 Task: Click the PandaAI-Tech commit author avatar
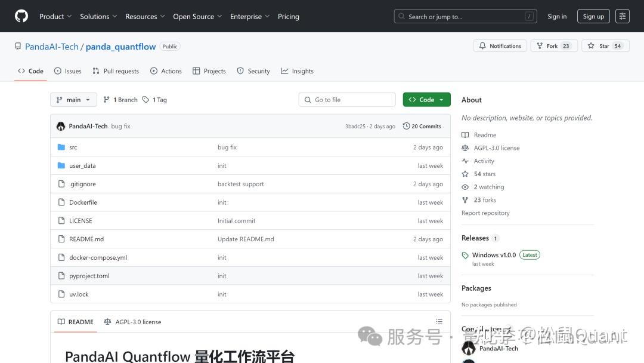point(61,126)
